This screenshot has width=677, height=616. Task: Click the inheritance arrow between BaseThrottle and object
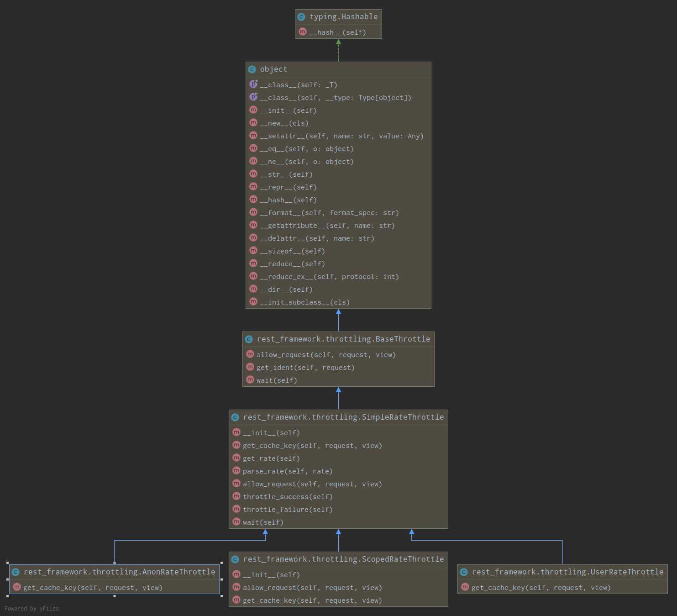pyautogui.click(x=338, y=320)
